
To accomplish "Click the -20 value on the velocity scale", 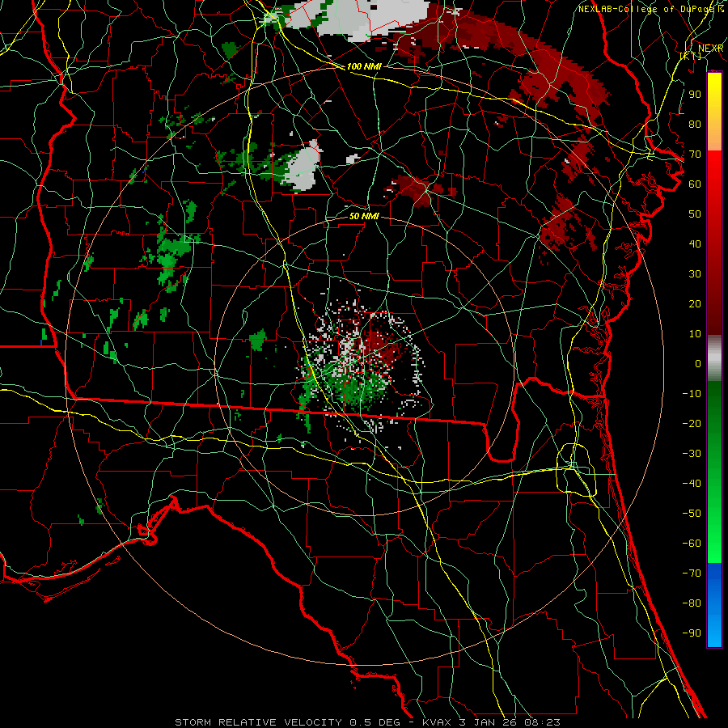I will (x=692, y=423).
